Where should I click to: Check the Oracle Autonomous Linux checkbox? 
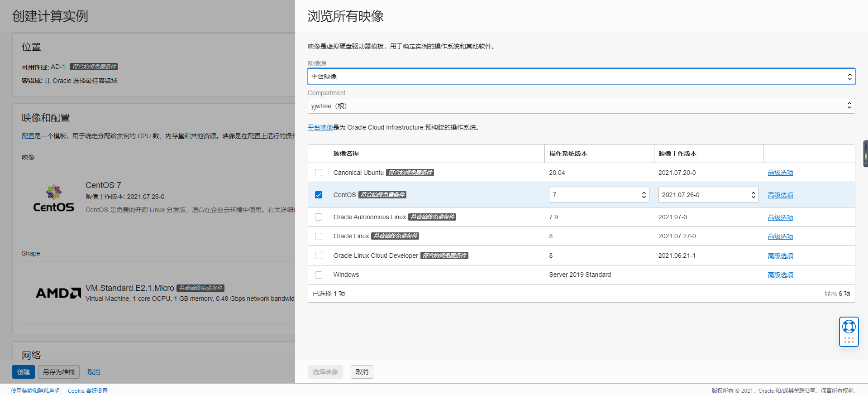click(x=319, y=217)
